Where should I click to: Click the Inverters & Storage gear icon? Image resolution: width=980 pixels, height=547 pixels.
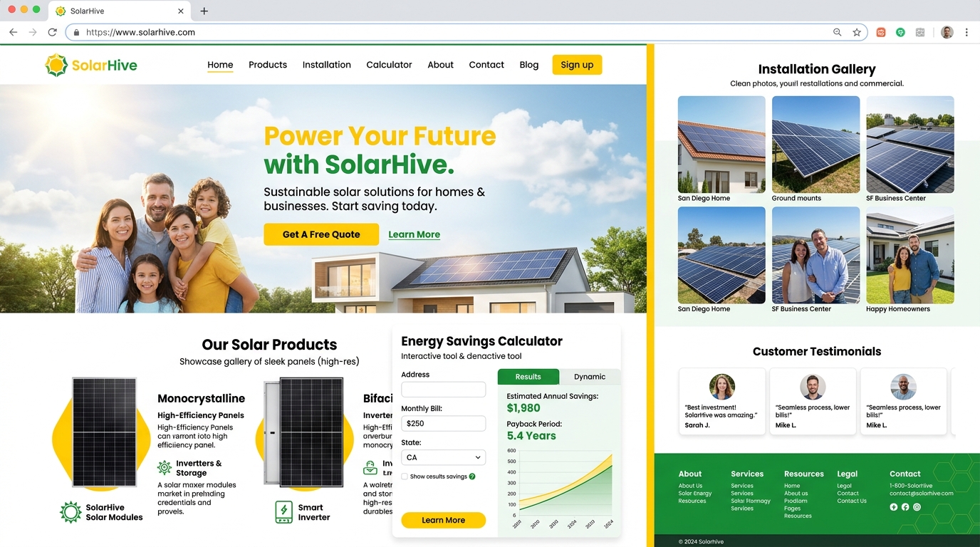coord(165,468)
